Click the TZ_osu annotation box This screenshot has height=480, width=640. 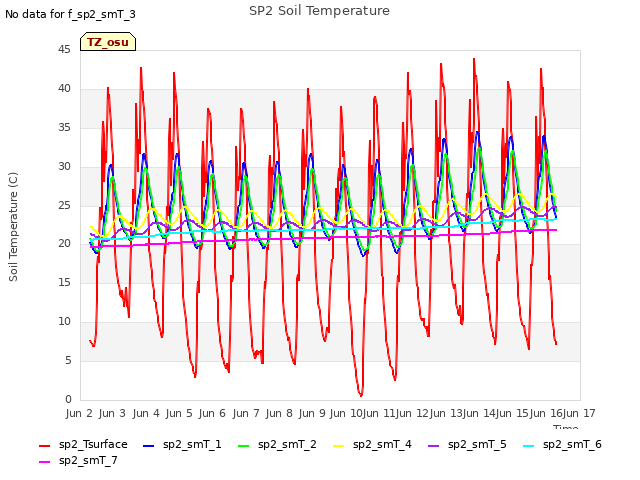(x=108, y=42)
